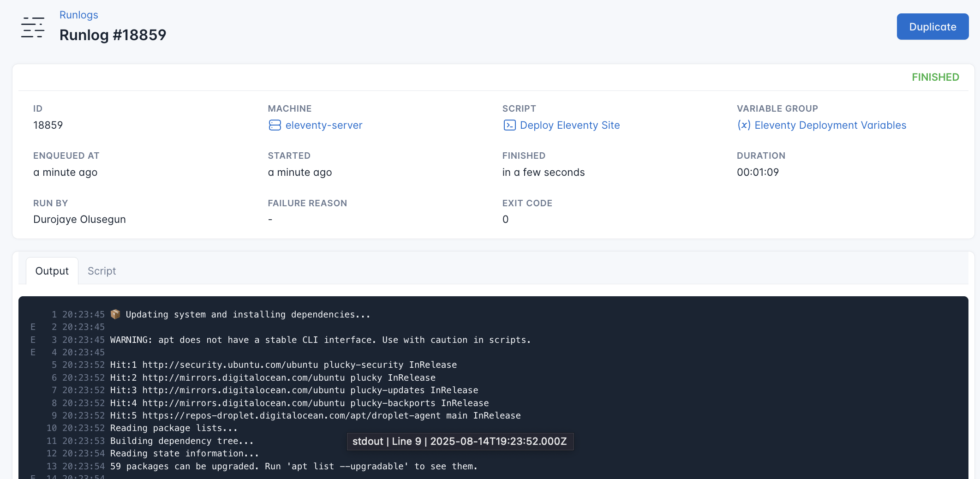Click log line 9 showing the droplet-agent repo
The width and height of the screenshot is (980, 479).
pos(315,415)
